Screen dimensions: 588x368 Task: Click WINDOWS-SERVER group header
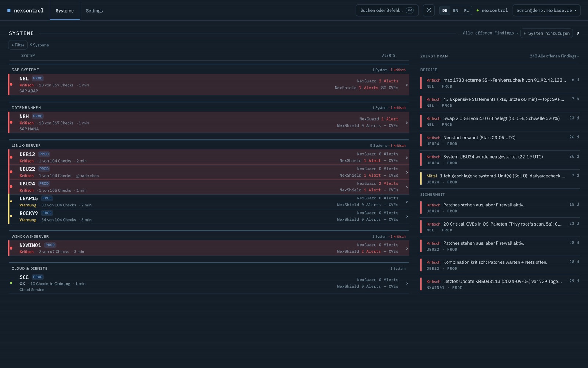[x=30, y=236]
